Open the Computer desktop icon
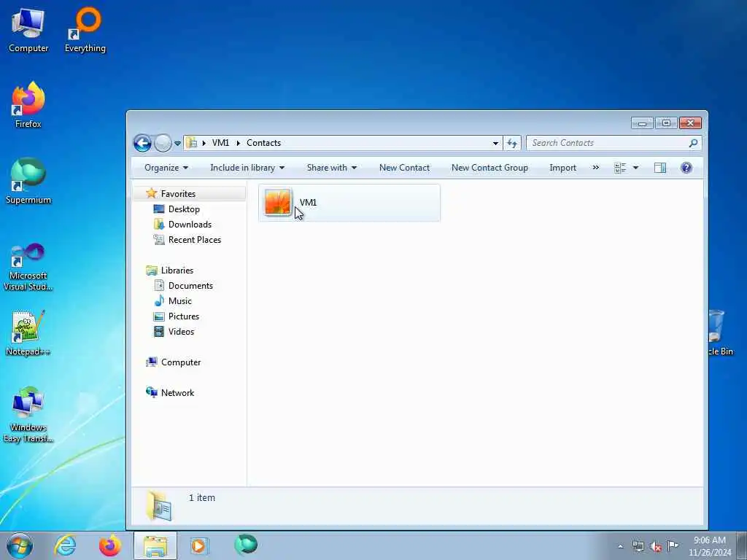 click(x=28, y=31)
